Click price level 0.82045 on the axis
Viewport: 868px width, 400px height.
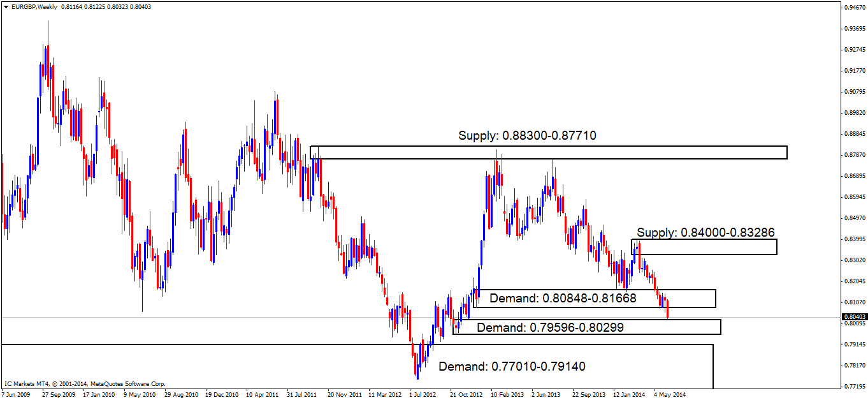click(x=855, y=281)
